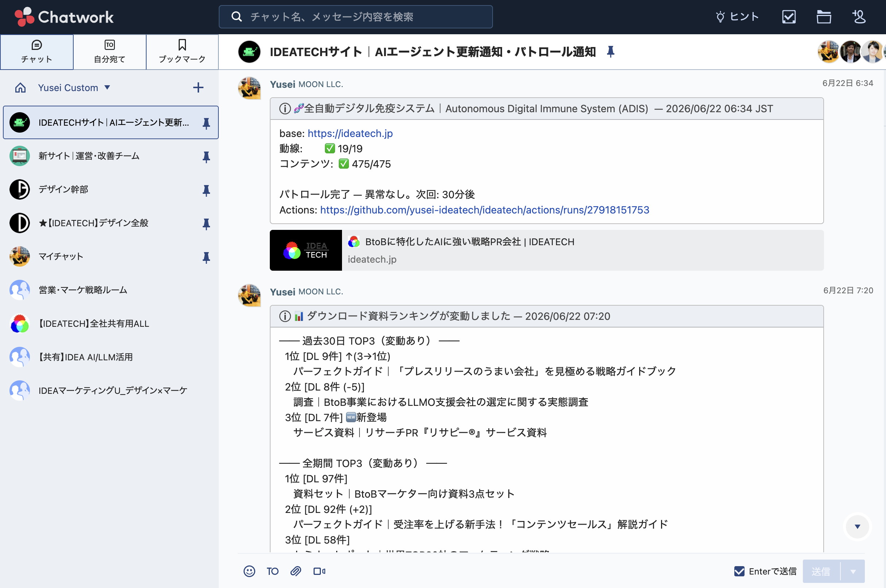Open the add contact icon
886x588 pixels.
(x=859, y=17)
